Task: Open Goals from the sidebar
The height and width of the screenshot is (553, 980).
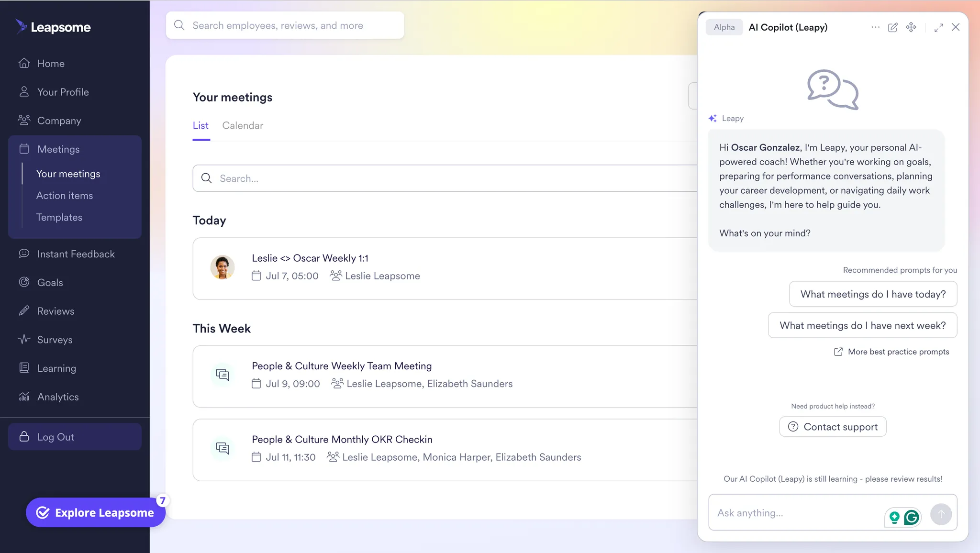Action: (x=50, y=282)
